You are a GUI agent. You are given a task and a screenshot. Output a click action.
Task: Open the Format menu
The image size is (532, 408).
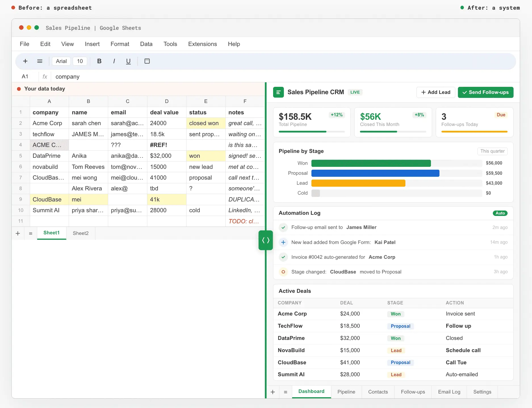point(120,44)
